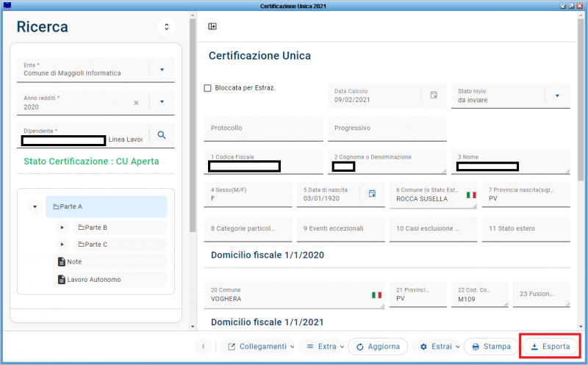Click the Certificazione Unica heading
588x365 pixels.
click(259, 56)
